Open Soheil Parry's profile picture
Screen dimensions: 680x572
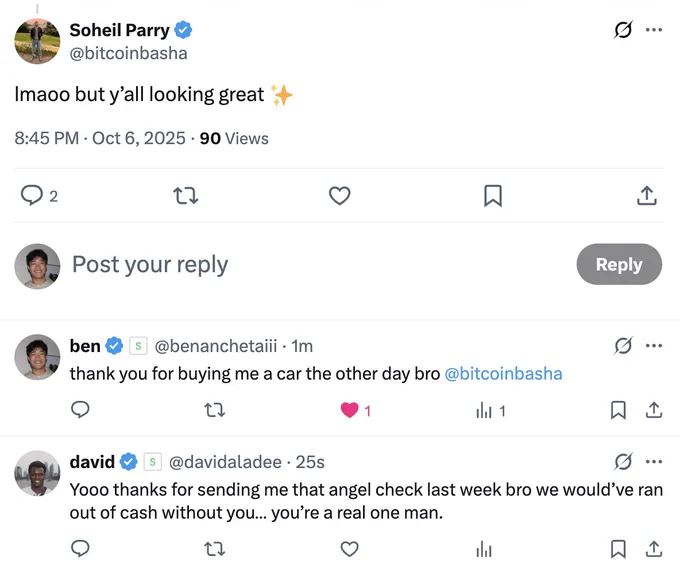click(36, 40)
